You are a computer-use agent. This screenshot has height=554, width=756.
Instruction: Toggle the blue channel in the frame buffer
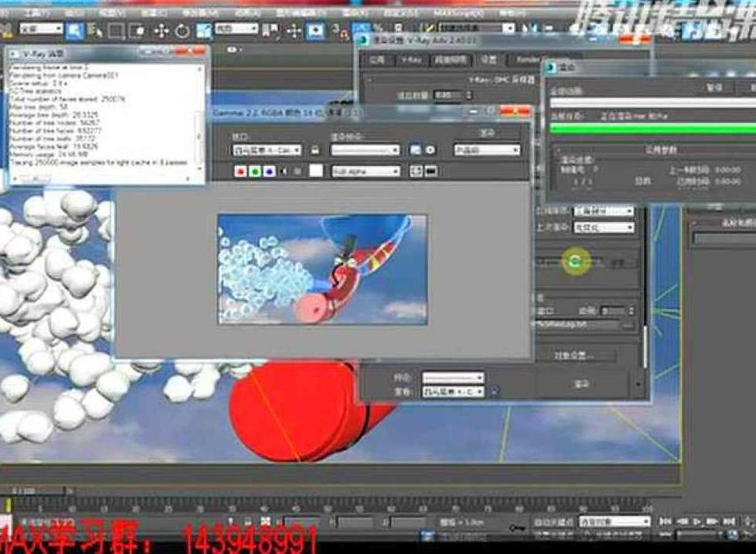[x=269, y=171]
